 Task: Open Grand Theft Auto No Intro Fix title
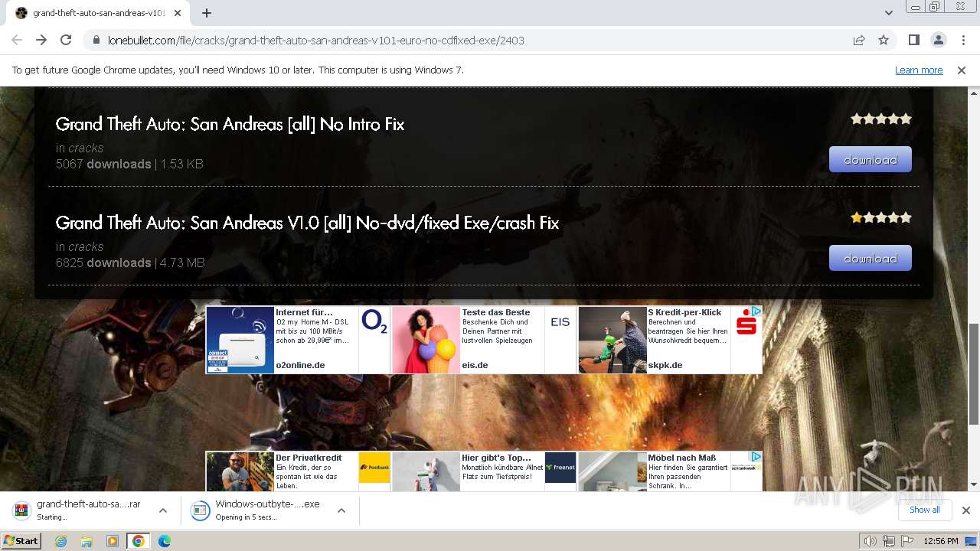point(230,124)
